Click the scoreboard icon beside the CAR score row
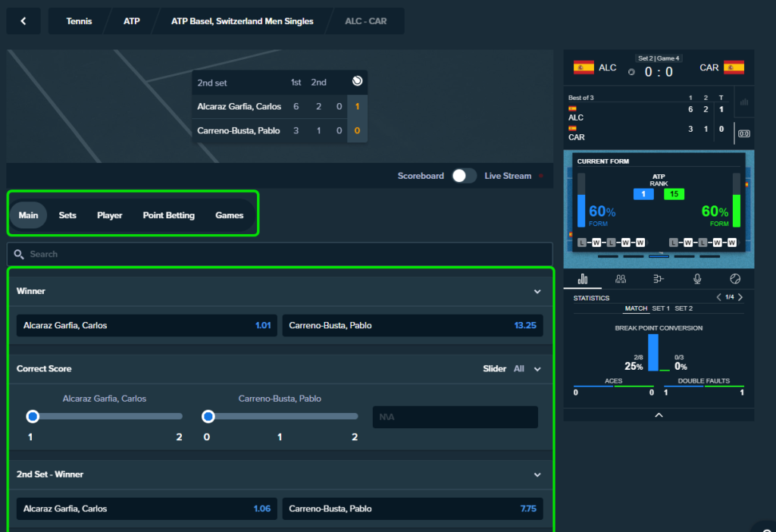The width and height of the screenshot is (776, 532). [744, 133]
